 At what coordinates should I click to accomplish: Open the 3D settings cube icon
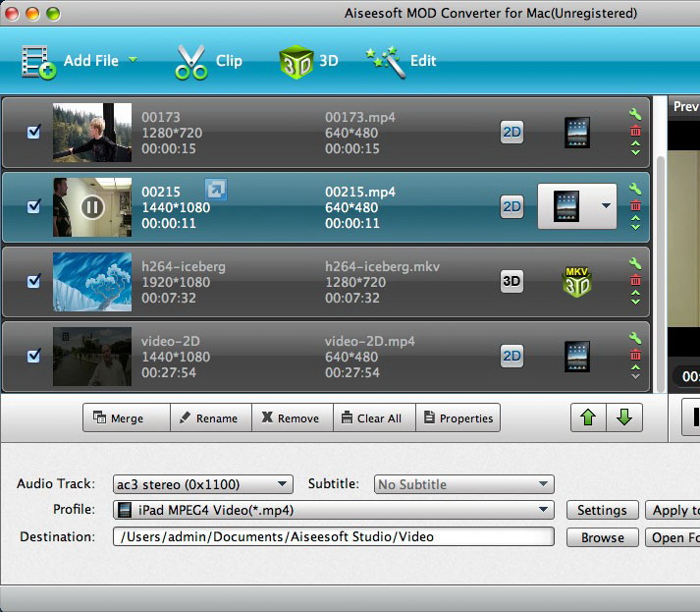(296, 62)
